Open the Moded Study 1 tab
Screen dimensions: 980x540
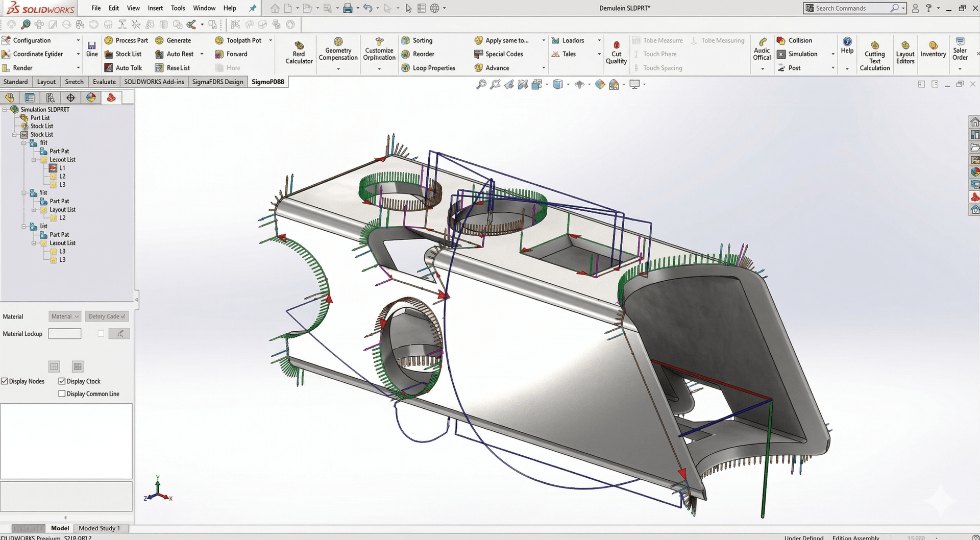click(x=99, y=528)
